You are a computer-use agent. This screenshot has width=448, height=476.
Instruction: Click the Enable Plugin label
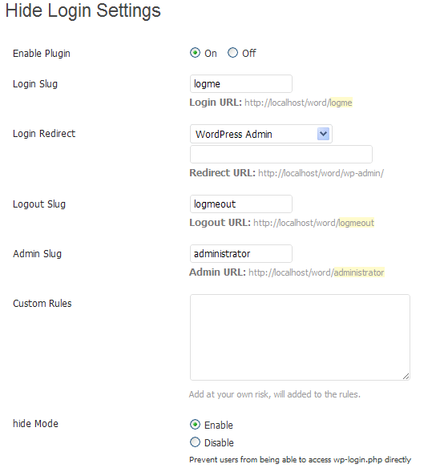[x=42, y=54]
